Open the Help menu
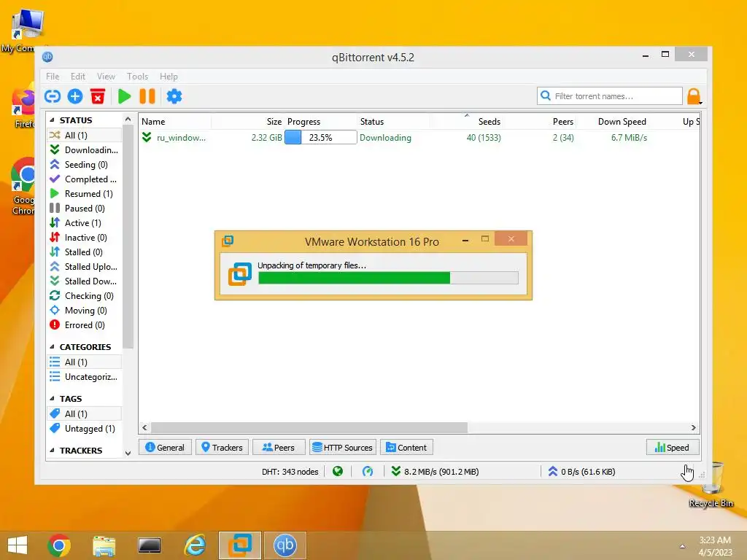Viewport: 747px width, 560px height. coord(169,76)
